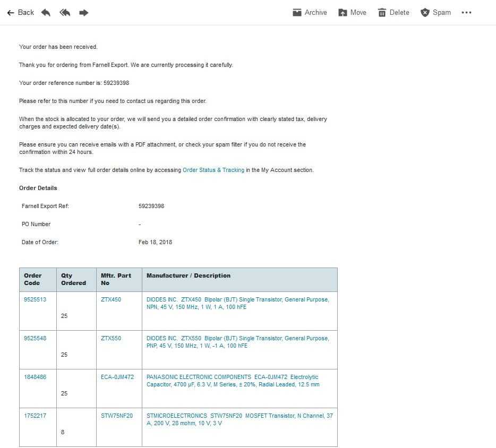
Task: Go back to the inbox
Action: [x=21, y=13]
